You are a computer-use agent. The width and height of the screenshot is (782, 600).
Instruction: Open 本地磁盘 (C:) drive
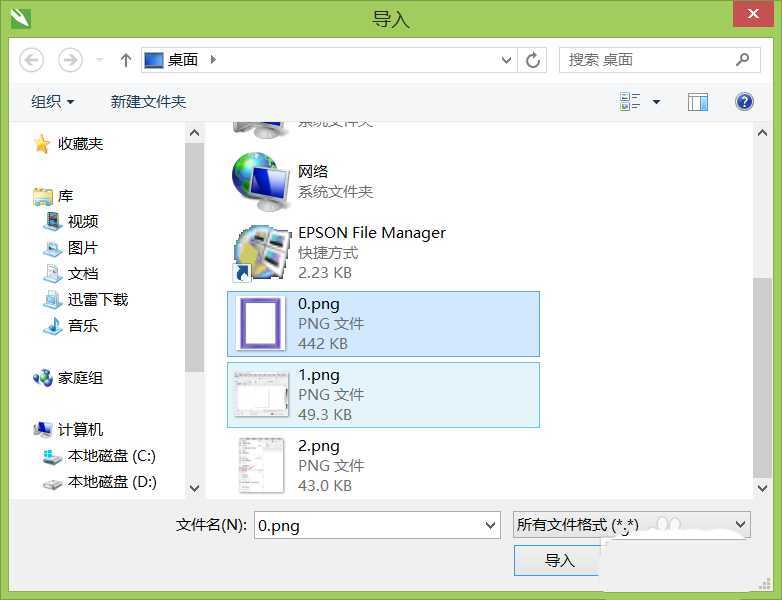click(x=112, y=455)
